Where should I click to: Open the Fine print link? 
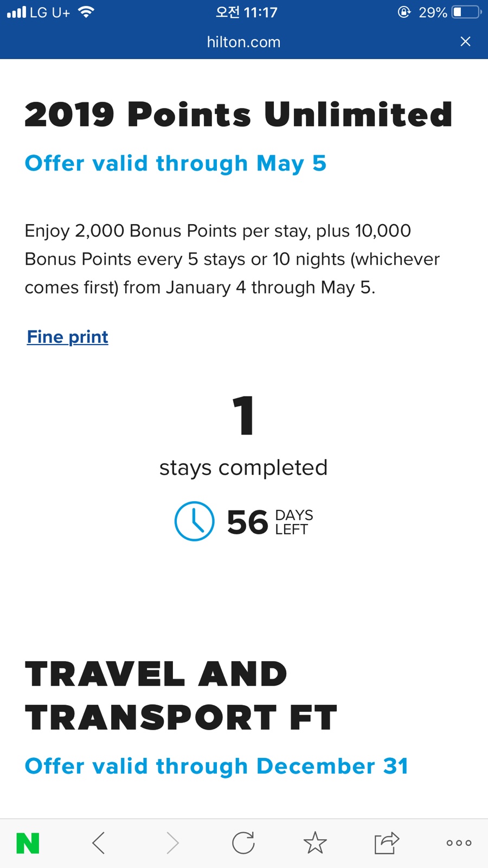68,337
